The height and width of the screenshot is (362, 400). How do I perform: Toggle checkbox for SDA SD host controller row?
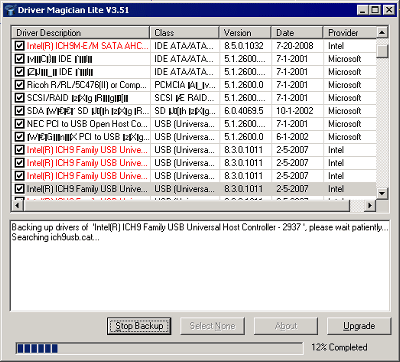(20, 111)
